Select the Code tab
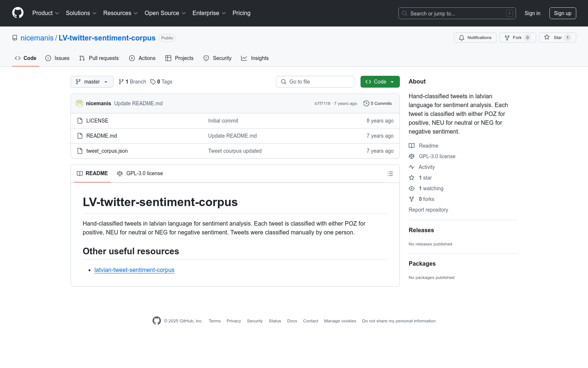 pyautogui.click(x=26, y=58)
